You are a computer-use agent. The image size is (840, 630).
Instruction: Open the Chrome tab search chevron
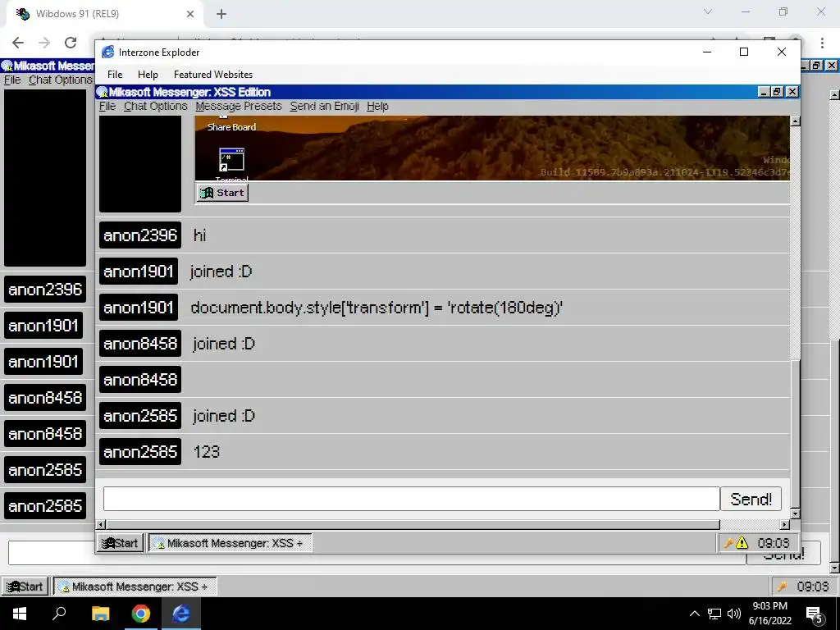point(708,11)
